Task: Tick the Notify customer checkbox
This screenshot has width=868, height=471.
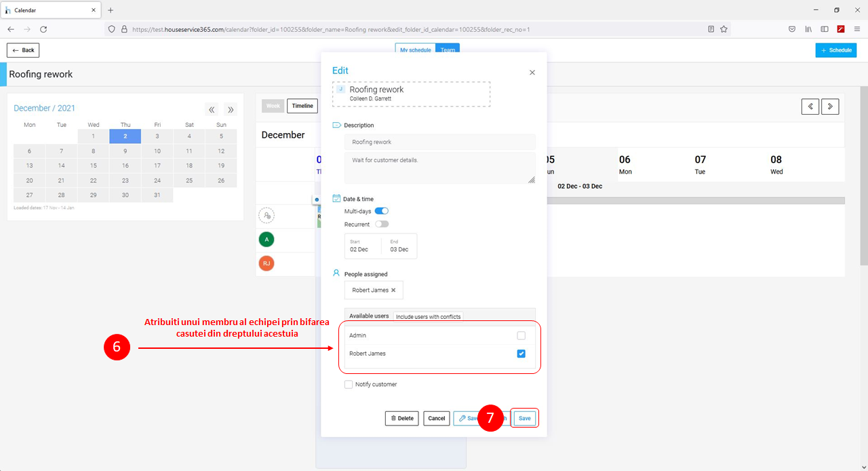Action: coord(349,384)
